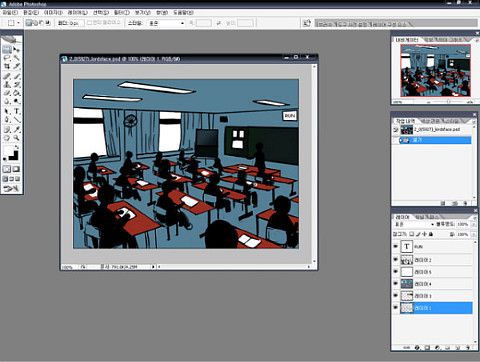
Task: Select the Clone Stamp tool
Action: [7, 84]
